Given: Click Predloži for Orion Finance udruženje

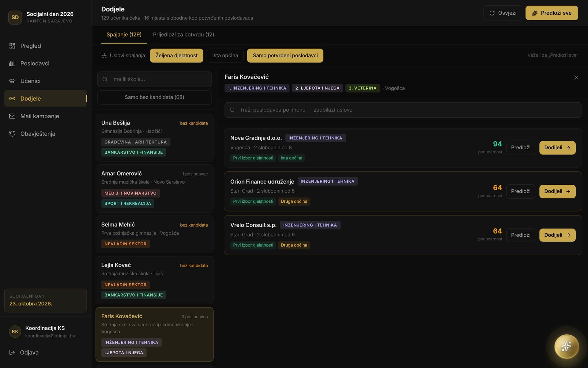Looking at the screenshot, I should click(521, 191).
